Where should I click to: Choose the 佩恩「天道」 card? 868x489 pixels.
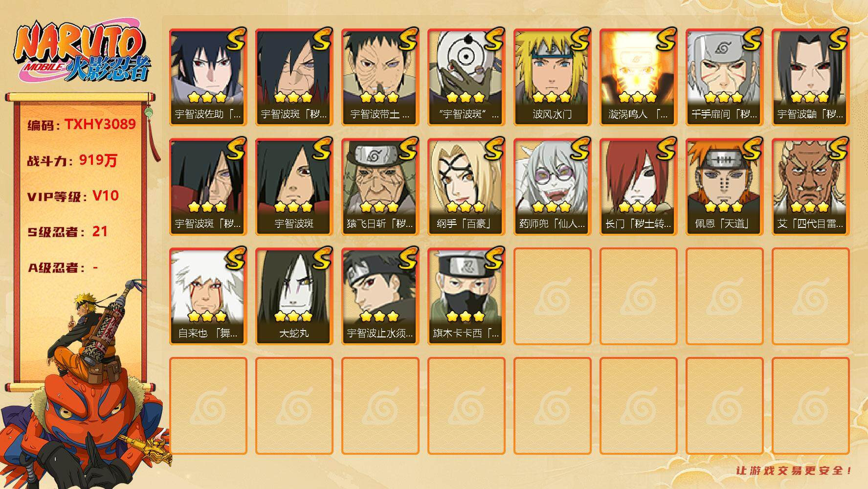[724, 187]
